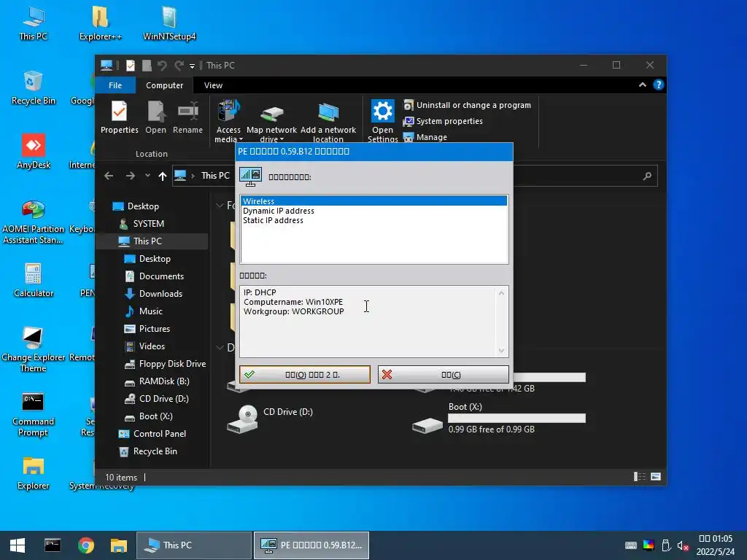Switch to large icons view layout
747x560 pixels.
[656, 477]
